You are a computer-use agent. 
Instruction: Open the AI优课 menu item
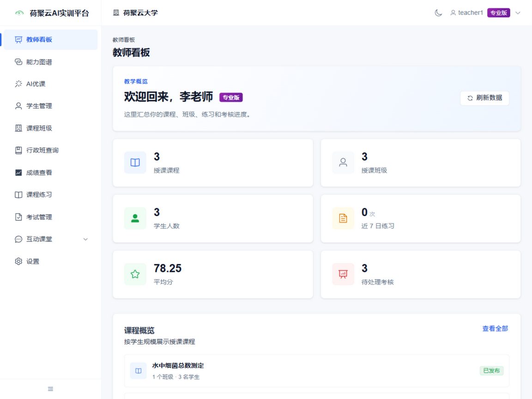click(x=50, y=84)
